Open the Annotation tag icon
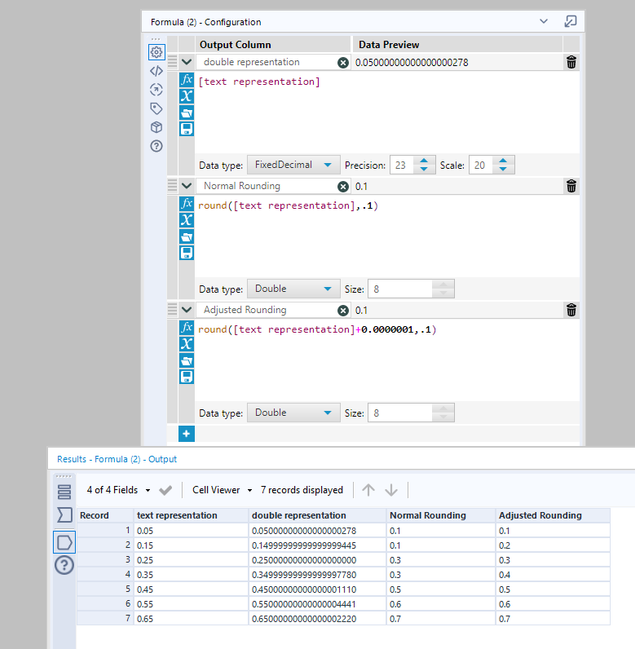The image size is (635, 649). 156,109
